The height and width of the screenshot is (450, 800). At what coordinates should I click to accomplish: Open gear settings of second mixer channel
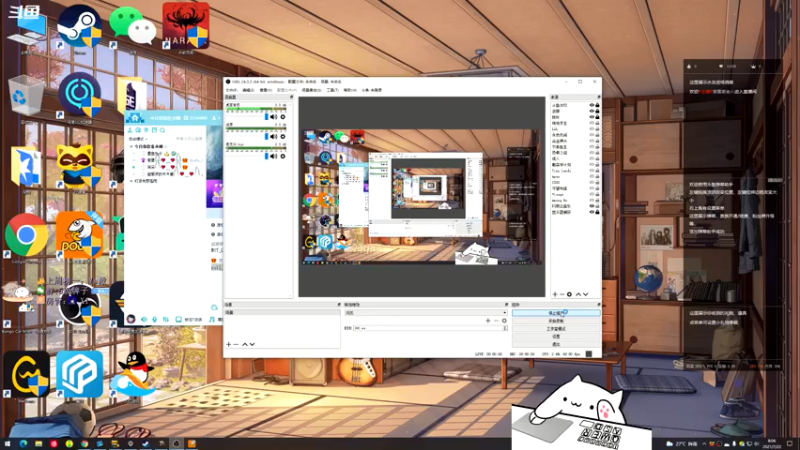[283, 137]
